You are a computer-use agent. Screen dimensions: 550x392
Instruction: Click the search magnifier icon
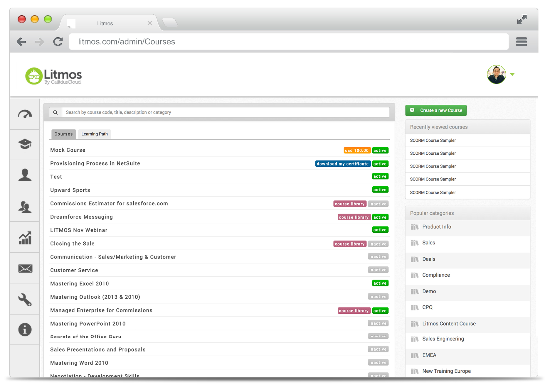55,112
